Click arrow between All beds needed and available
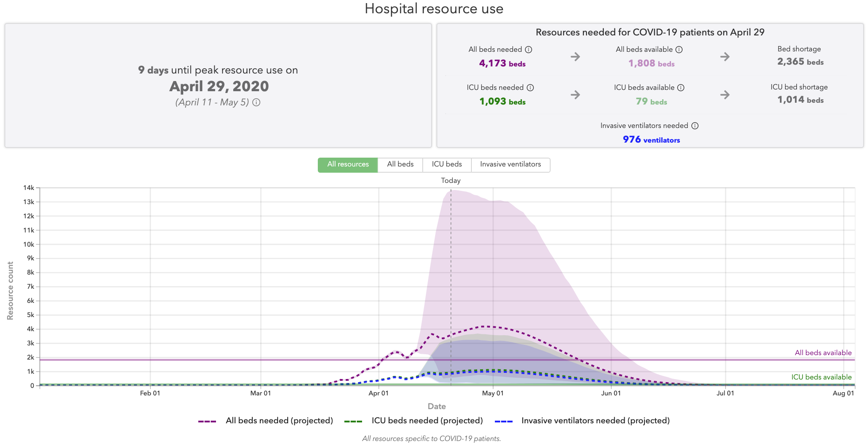 coord(575,57)
